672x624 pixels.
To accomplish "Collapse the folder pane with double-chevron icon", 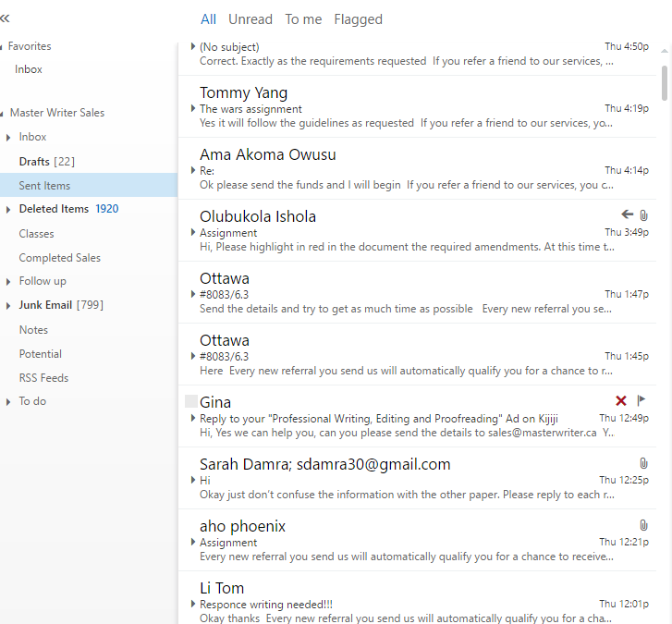I will [5, 18].
